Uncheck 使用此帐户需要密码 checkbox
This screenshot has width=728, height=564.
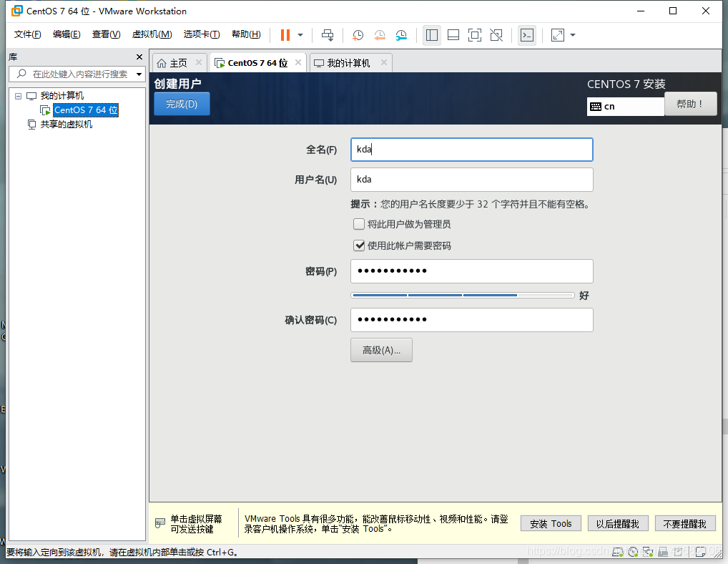[x=359, y=245]
